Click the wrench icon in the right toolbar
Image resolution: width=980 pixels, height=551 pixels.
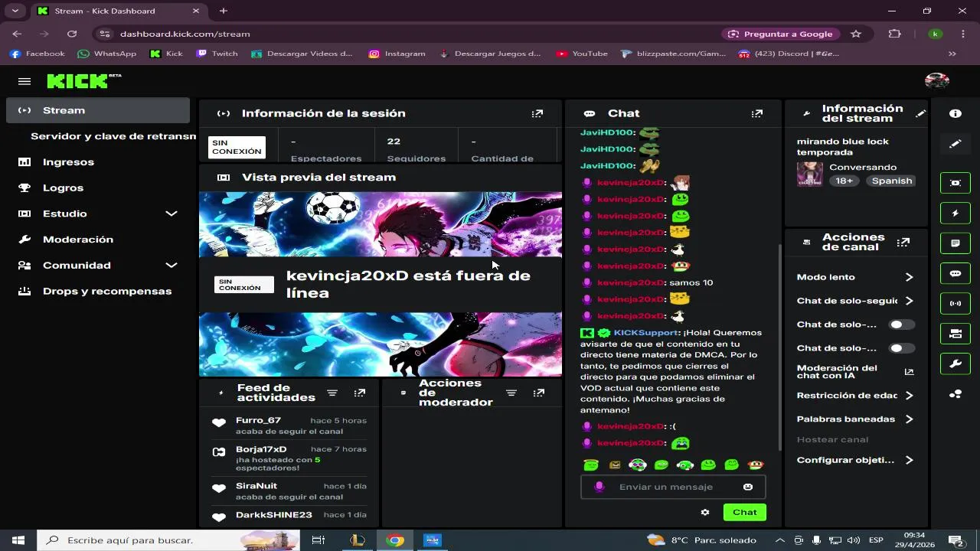point(955,364)
